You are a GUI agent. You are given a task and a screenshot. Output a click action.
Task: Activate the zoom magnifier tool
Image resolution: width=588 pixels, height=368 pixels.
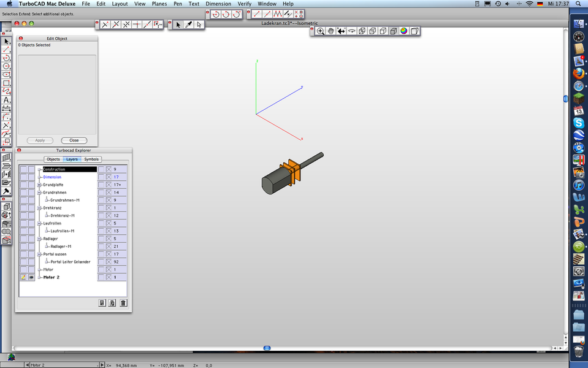(x=320, y=31)
